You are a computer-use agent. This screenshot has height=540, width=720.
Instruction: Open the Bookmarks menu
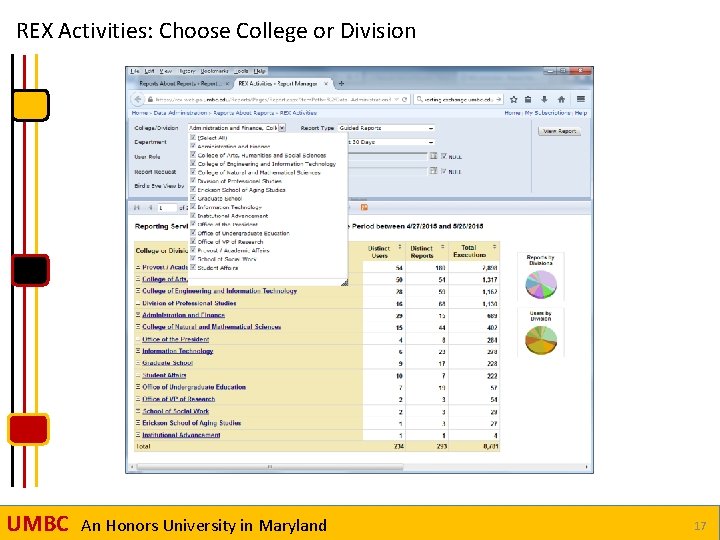[x=214, y=71]
